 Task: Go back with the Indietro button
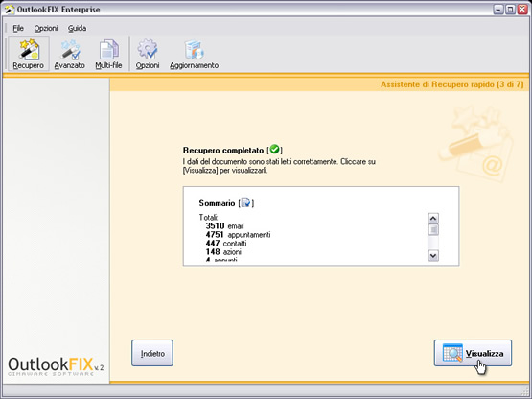[152, 353]
